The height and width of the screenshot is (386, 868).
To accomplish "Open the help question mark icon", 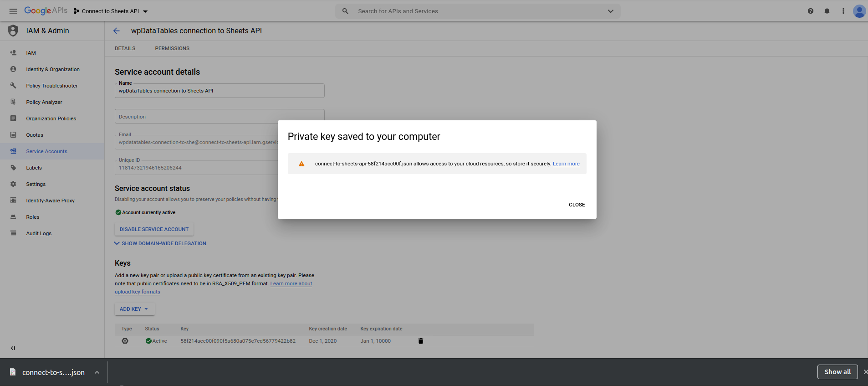I will (811, 11).
